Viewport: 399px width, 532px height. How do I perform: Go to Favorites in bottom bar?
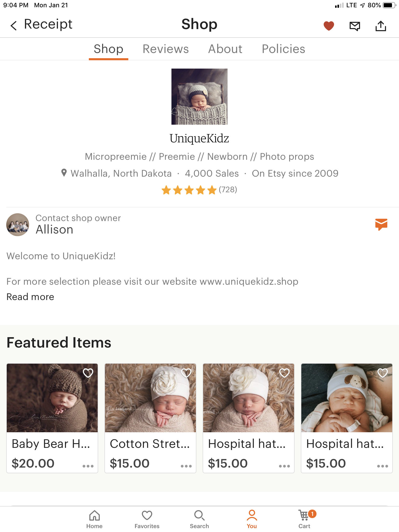point(147,519)
